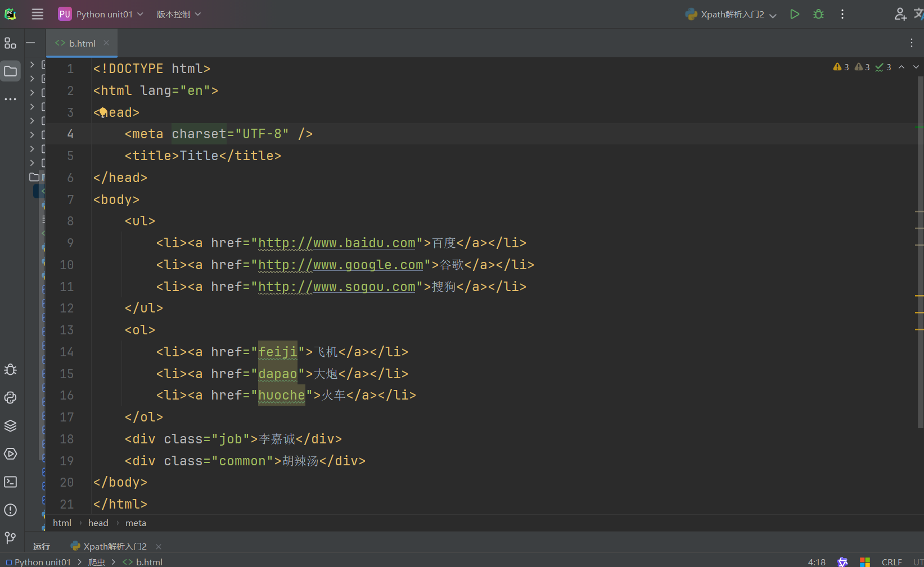Open the www.sogou.com link in code

tap(336, 287)
